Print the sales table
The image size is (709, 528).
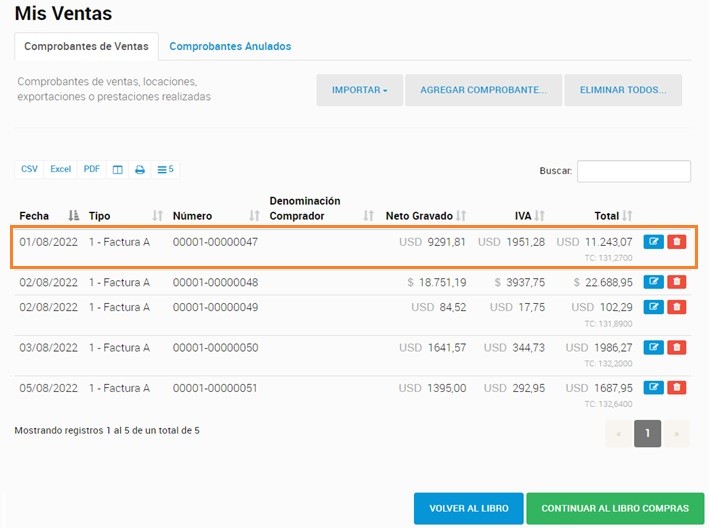(x=140, y=170)
